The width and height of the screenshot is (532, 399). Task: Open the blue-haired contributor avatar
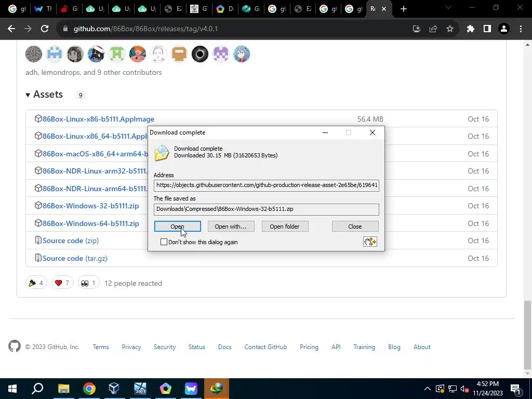241,54
